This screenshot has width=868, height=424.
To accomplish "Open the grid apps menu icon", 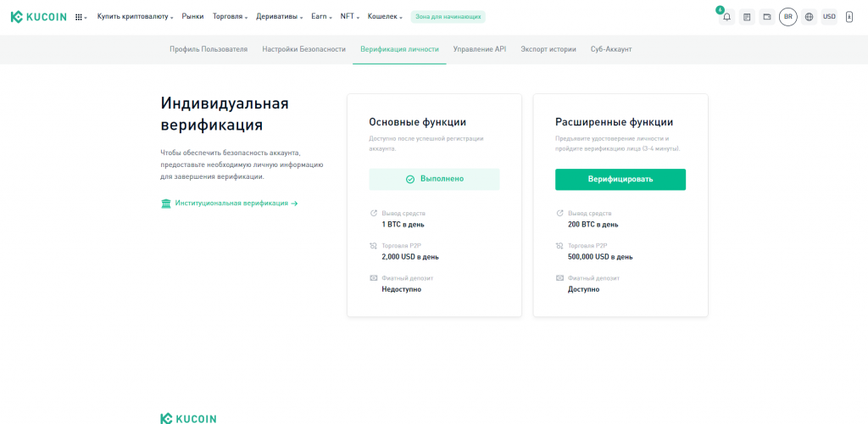I will [x=81, y=17].
